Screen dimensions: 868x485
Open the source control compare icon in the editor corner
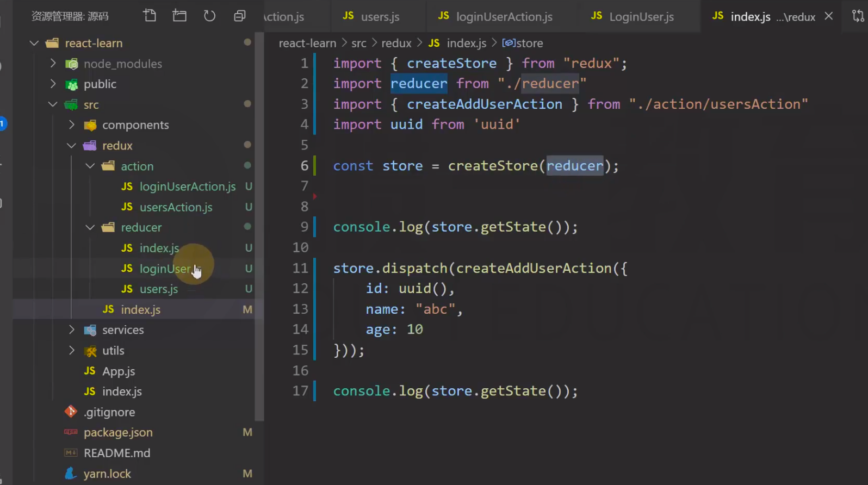click(x=858, y=16)
